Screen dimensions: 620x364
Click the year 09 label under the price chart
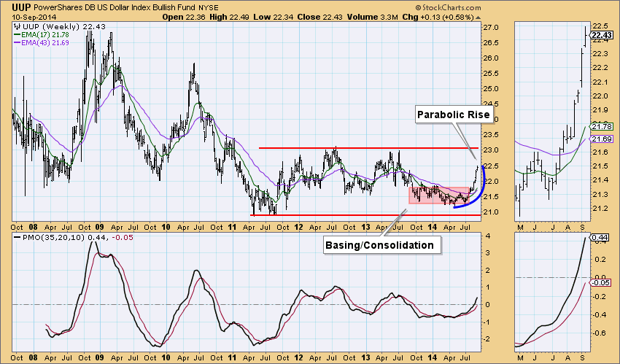coord(99,228)
